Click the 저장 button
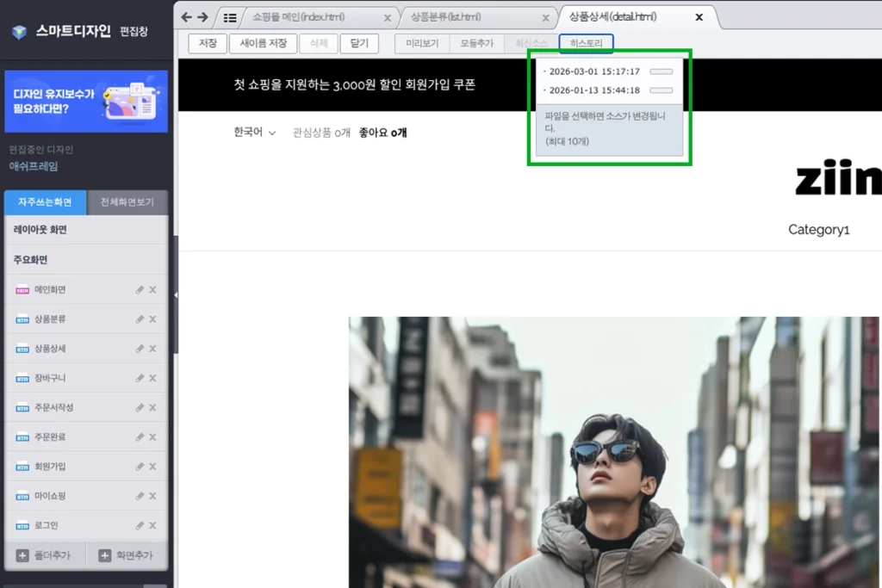The width and height of the screenshot is (882, 588). click(x=208, y=43)
